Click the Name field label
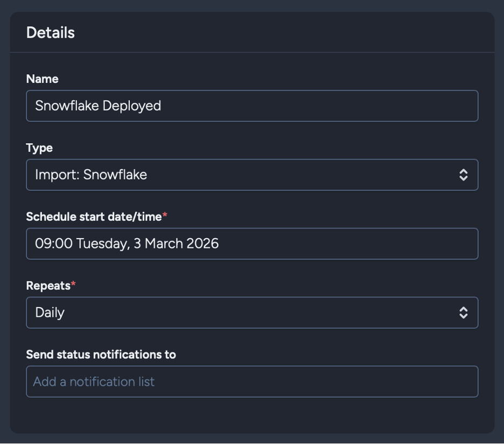 pyautogui.click(x=42, y=79)
